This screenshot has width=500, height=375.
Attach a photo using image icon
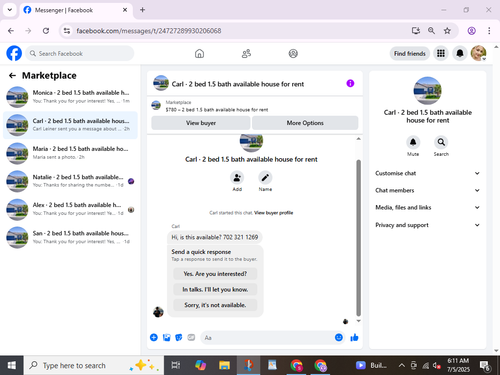pos(166,337)
